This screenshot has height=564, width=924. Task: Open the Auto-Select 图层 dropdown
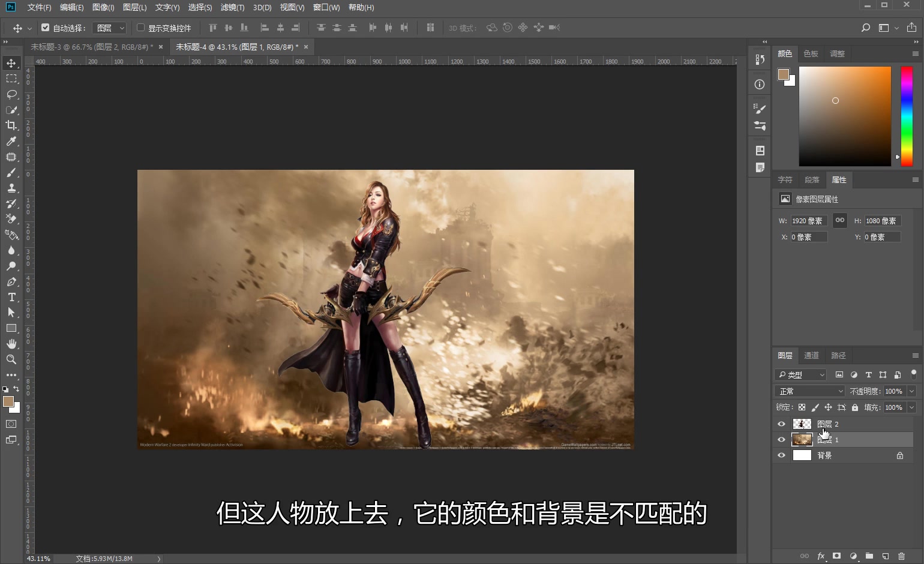click(x=110, y=28)
